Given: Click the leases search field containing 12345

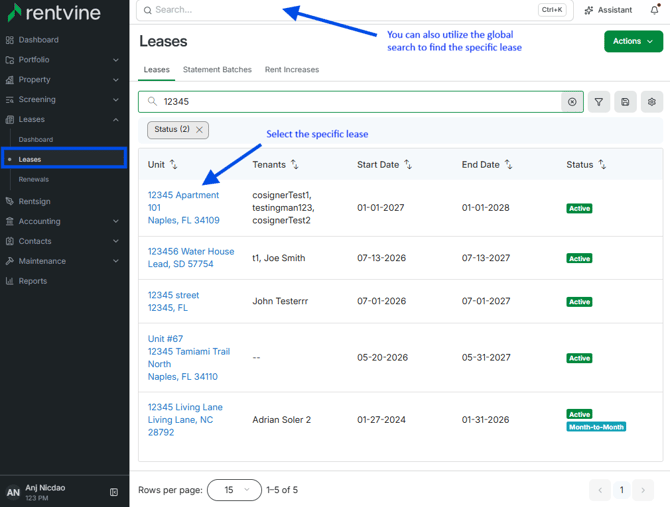Looking at the screenshot, I should (x=361, y=102).
